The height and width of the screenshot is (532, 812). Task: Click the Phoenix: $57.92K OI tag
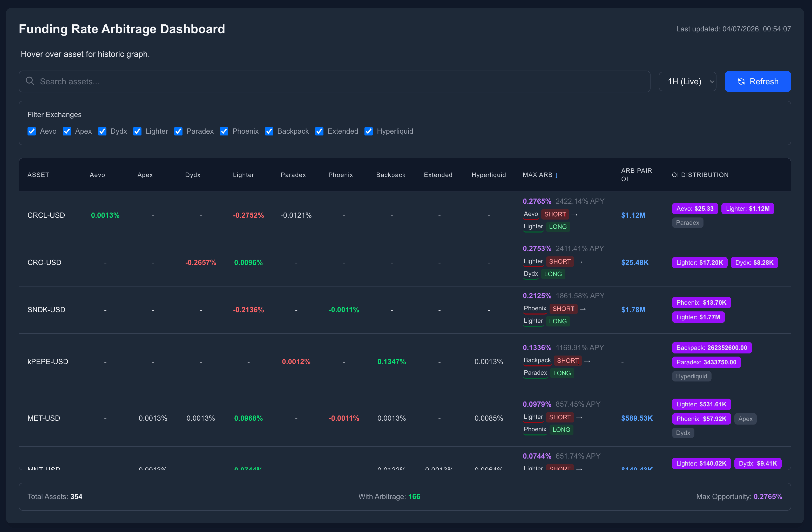[x=701, y=419]
